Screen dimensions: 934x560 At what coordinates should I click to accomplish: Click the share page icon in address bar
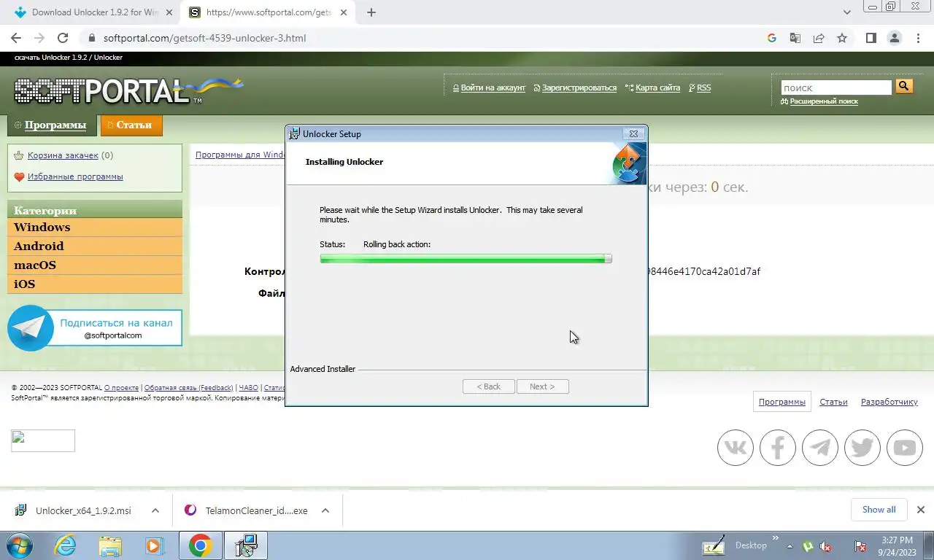[x=819, y=38]
